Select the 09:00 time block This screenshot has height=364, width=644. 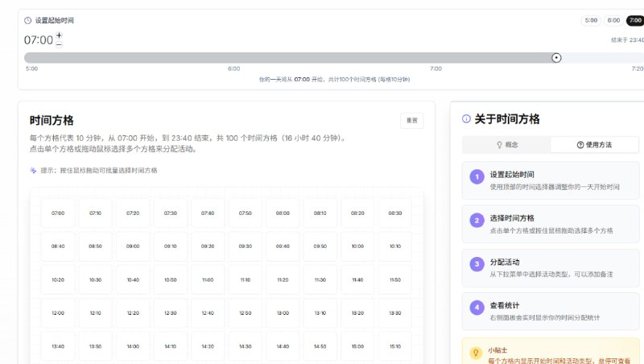[133, 246]
